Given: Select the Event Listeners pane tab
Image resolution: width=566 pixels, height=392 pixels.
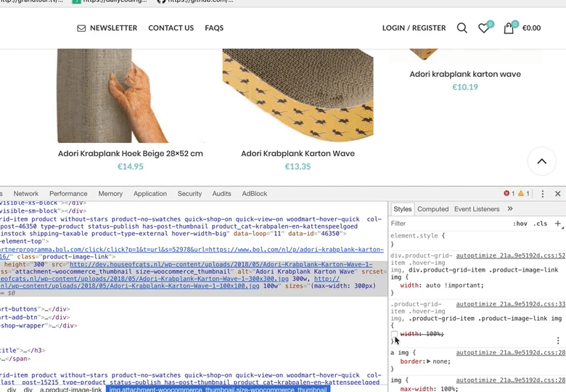Looking at the screenshot, I should [x=477, y=209].
